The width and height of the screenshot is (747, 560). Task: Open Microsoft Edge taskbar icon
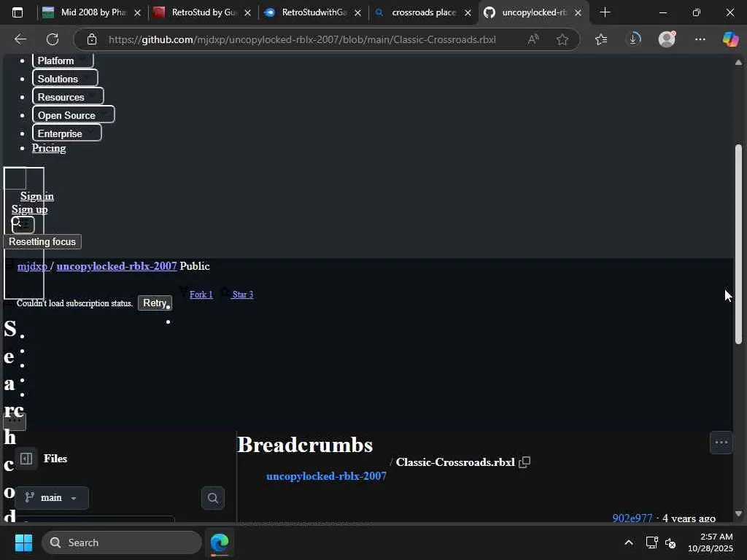click(220, 542)
